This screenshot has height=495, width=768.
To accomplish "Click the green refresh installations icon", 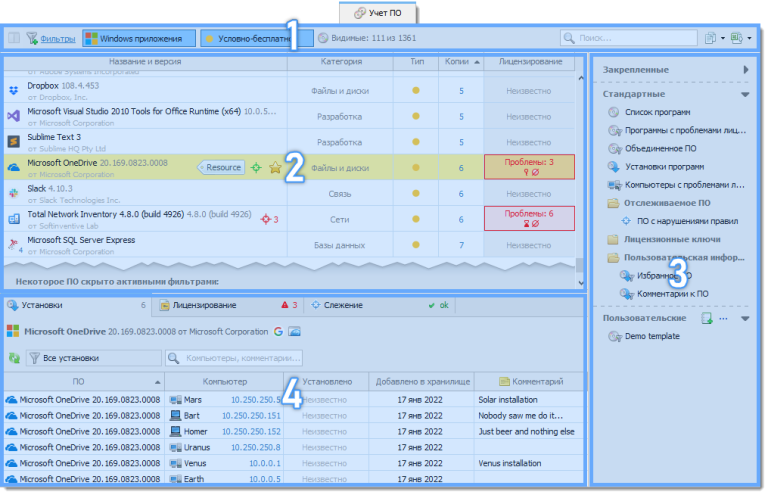I will [x=14, y=358].
